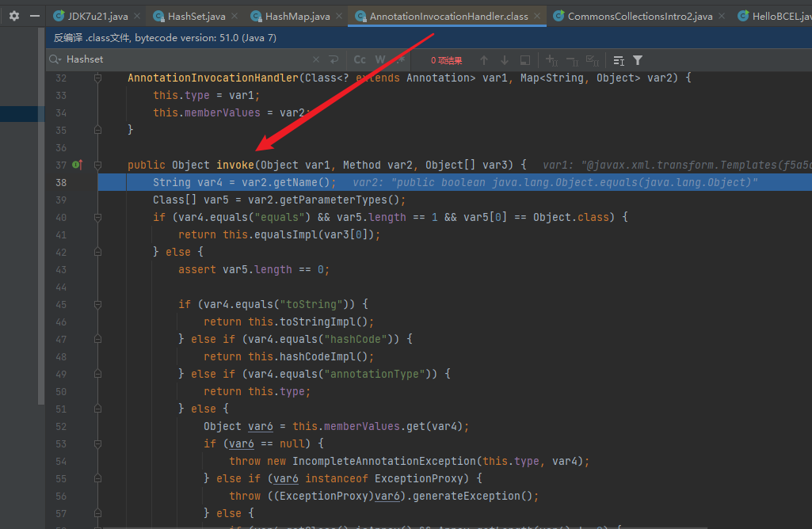The width and height of the screenshot is (812, 529).
Task: Insert a new line in the search field
Action: click(x=334, y=59)
